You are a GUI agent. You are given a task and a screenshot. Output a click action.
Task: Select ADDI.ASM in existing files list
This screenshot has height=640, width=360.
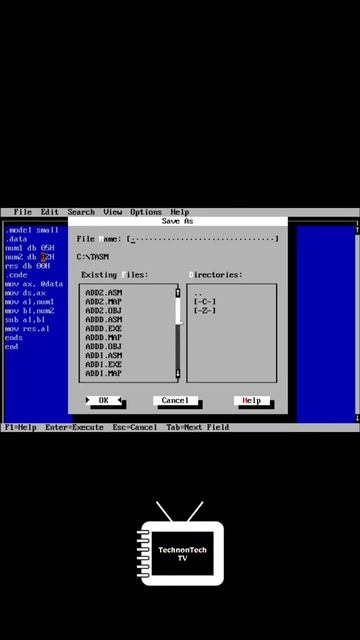coord(104,356)
